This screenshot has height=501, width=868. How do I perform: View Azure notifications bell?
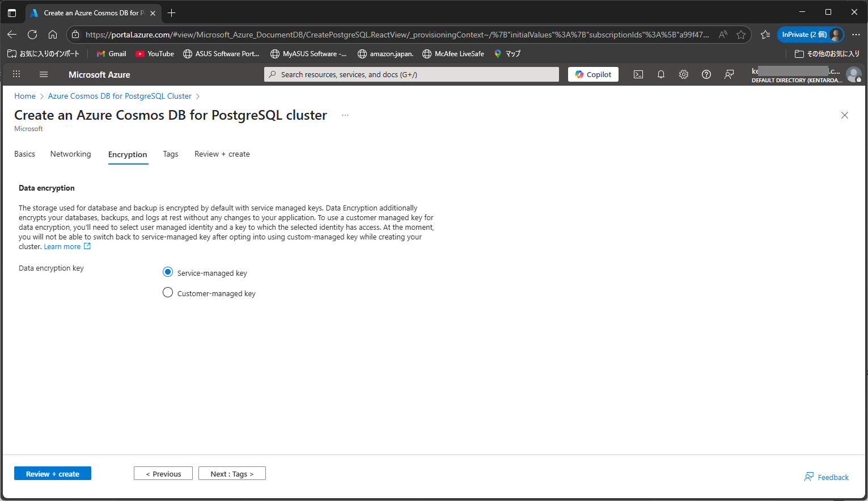[661, 74]
